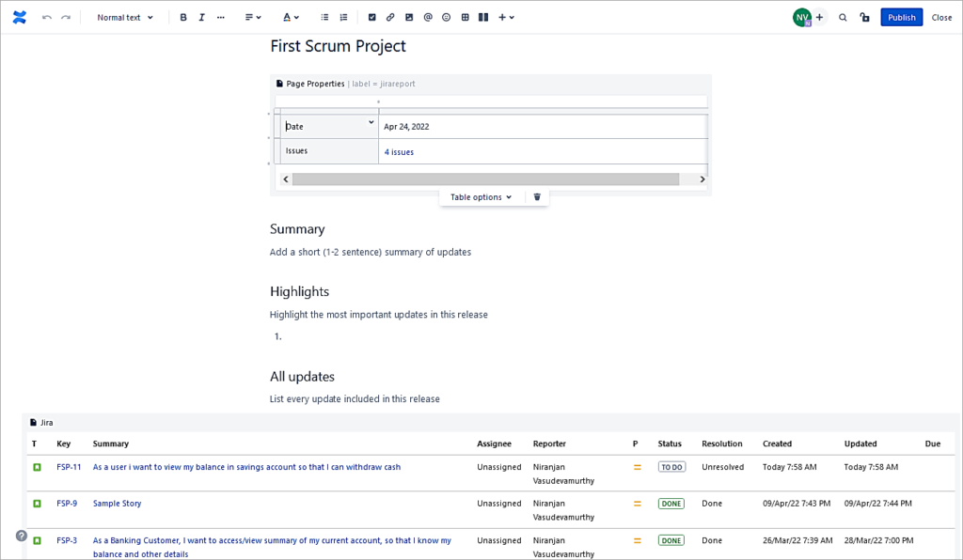Open the Normal text style dropdown
The width and height of the screenshot is (963, 560).
tap(123, 17)
